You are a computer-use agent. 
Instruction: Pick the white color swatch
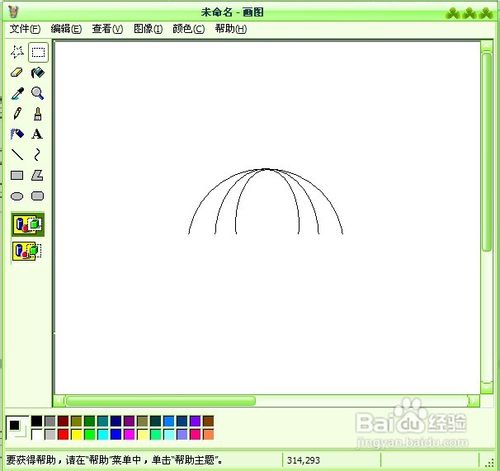tap(37, 435)
